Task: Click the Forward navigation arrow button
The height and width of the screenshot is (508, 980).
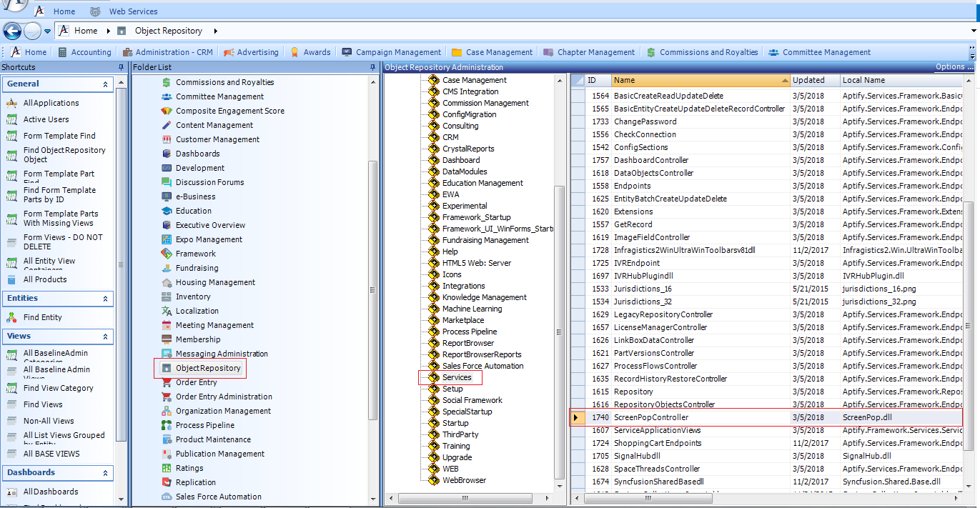Action: (x=32, y=31)
